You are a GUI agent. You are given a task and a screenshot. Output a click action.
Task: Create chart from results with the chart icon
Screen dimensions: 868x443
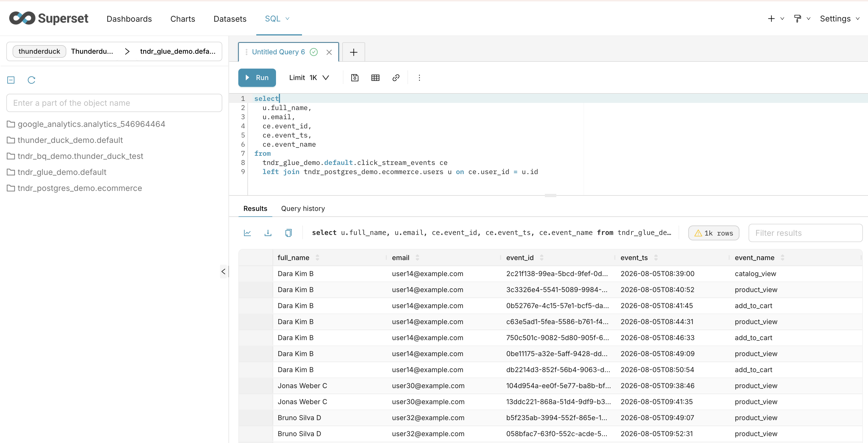coord(247,233)
